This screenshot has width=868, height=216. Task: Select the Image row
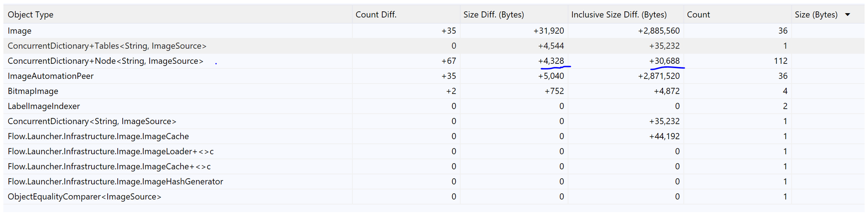click(434, 31)
